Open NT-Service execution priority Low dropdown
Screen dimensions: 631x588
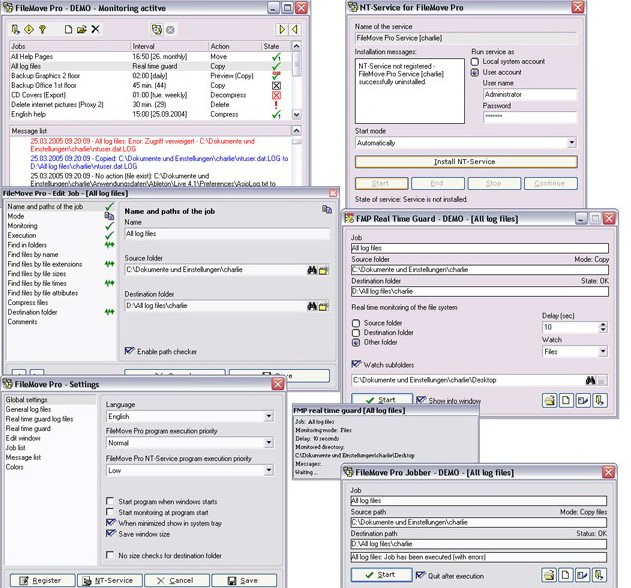[269, 470]
